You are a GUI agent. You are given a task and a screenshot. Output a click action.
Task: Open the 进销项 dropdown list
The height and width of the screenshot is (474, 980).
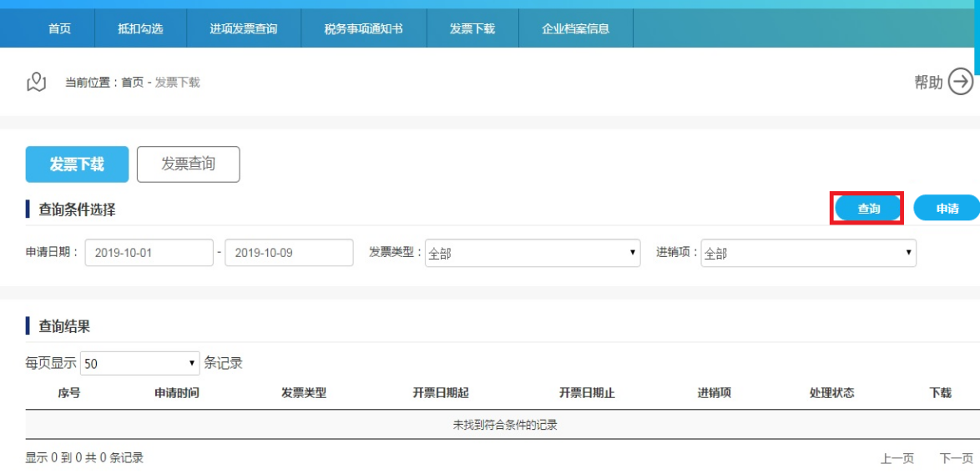(x=808, y=253)
